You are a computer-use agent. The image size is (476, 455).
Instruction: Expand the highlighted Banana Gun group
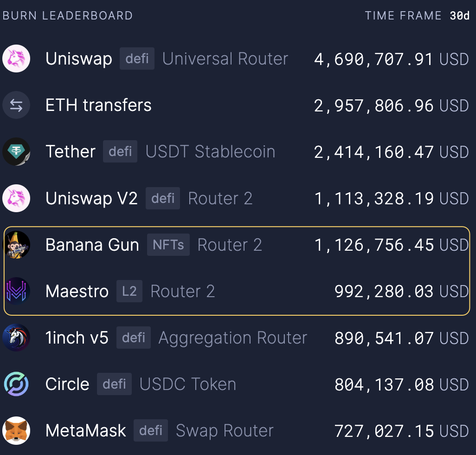coord(238,272)
